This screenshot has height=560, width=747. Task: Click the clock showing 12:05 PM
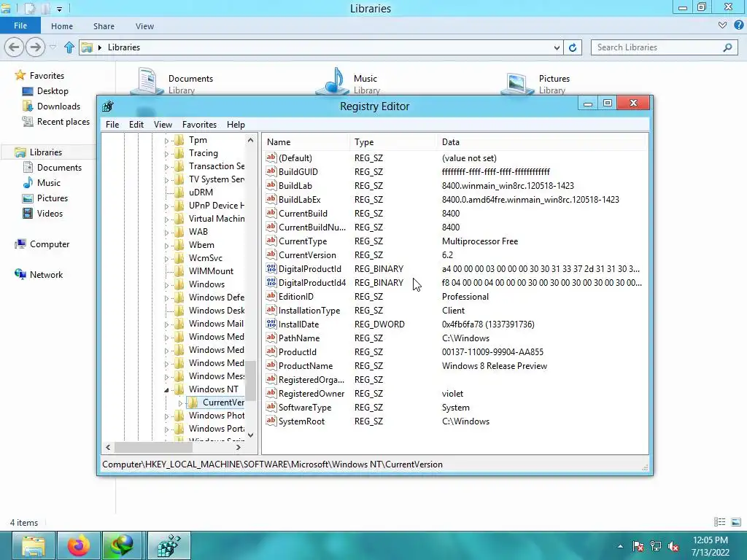(x=711, y=540)
